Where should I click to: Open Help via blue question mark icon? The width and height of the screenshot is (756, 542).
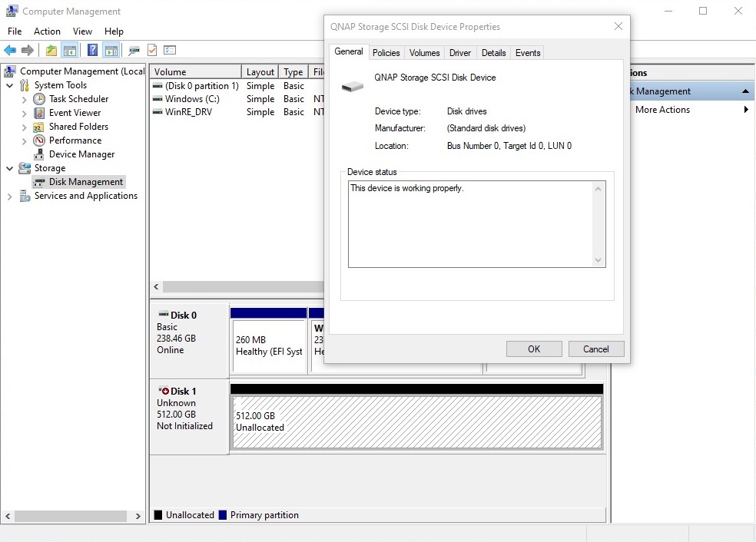[x=92, y=50]
